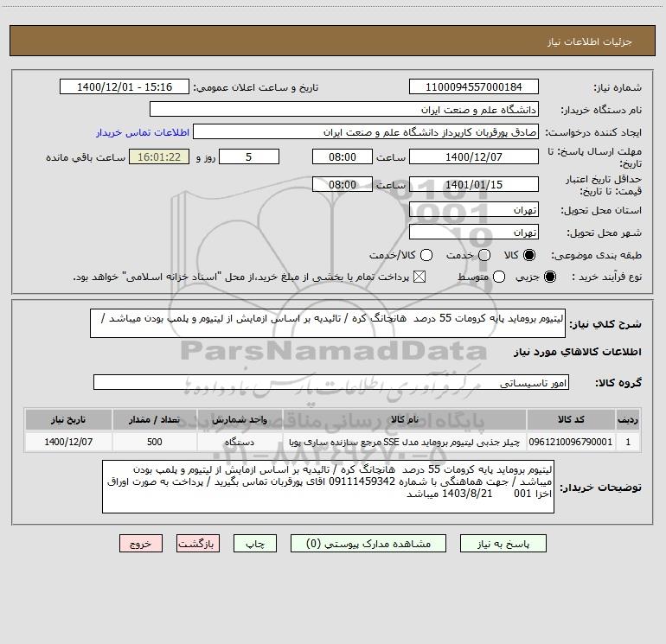
Task: Click the delivery province field تهران
Action: 474,209
